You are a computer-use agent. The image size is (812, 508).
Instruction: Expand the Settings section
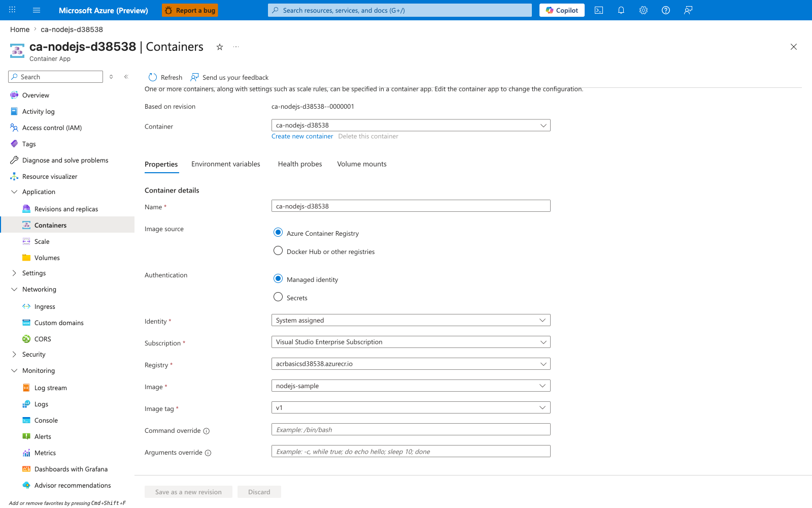tap(14, 273)
